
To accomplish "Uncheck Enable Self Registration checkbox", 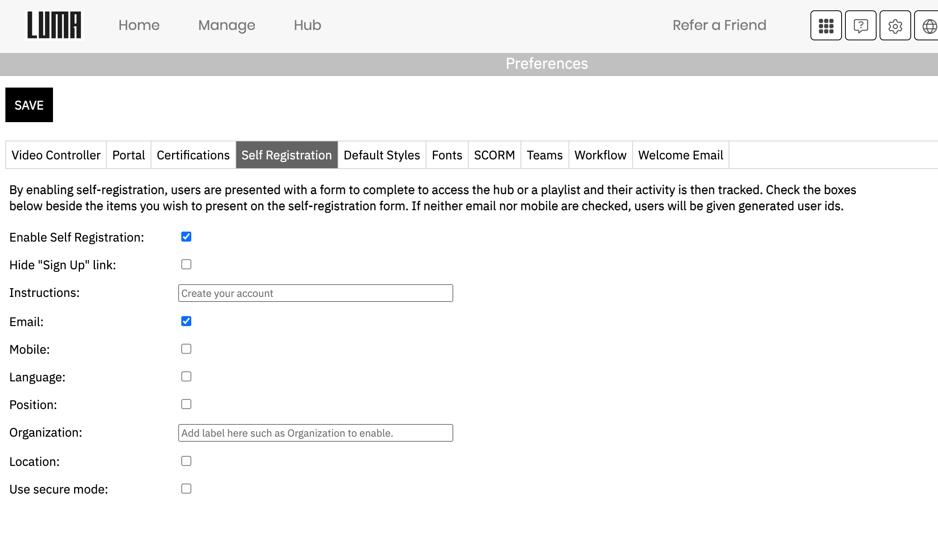I will tap(186, 237).
